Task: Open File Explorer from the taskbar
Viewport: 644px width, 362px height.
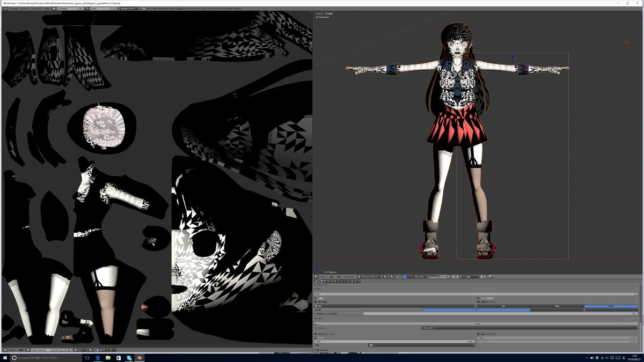Action: pyautogui.click(x=108, y=357)
